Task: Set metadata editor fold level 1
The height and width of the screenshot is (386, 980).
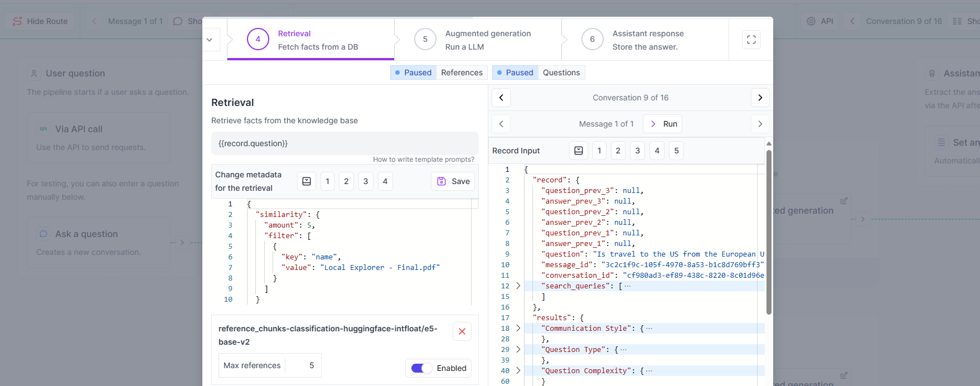Action: point(327,181)
